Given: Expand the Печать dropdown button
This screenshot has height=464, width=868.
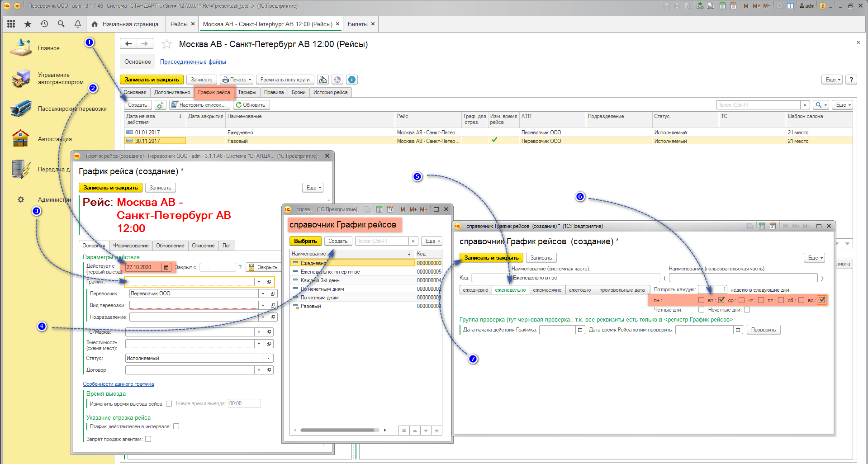Looking at the screenshot, I should click(x=237, y=80).
